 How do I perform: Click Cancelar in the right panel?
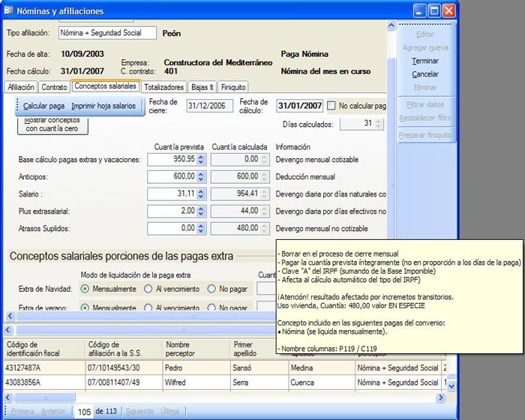(425, 74)
